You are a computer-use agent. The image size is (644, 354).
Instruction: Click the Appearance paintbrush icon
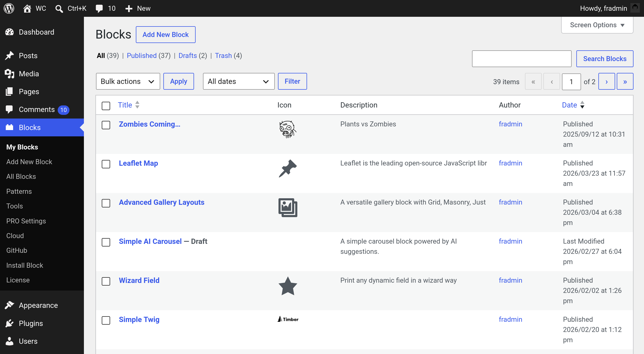click(9, 305)
